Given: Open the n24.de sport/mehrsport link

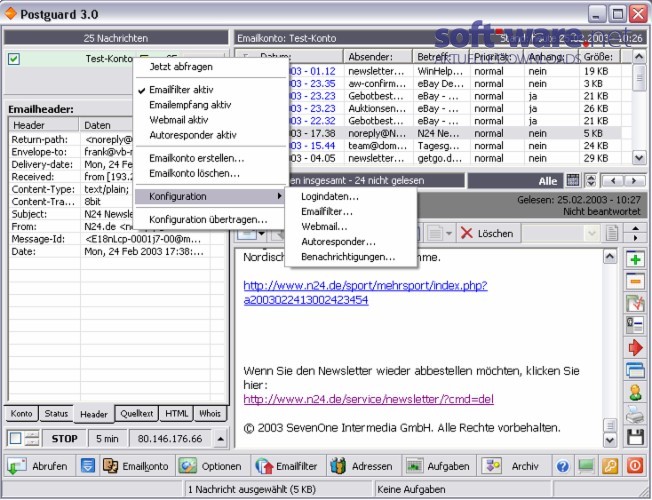Looking at the screenshot, I should pos(365,292).
